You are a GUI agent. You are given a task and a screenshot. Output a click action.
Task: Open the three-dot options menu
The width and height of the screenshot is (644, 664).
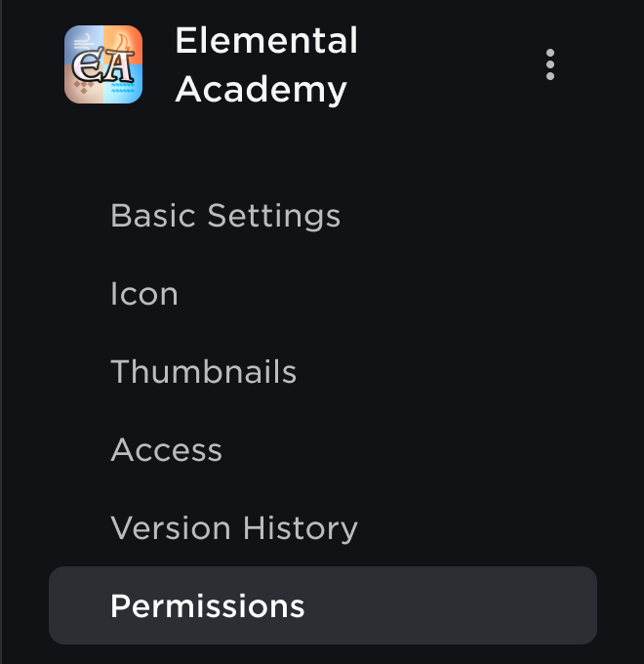pyautogui.click(x=550, y=64)
